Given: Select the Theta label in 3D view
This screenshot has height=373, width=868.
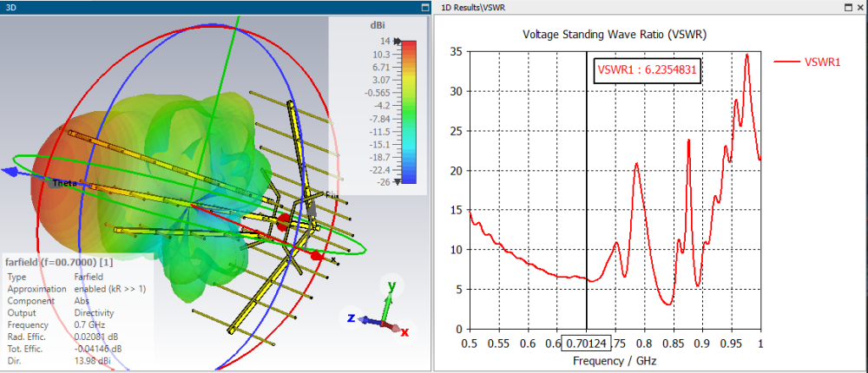Looking at the screenshot, I should 65,183.
